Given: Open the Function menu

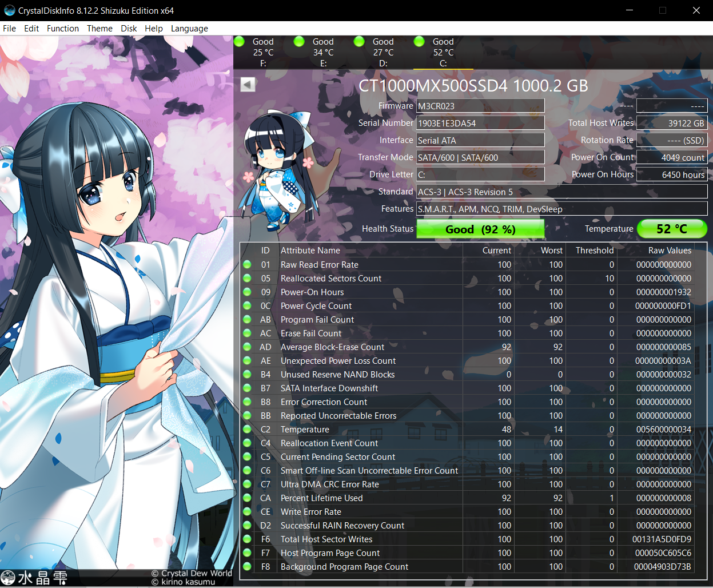Looking at the screenshot, I should (63, 29).
